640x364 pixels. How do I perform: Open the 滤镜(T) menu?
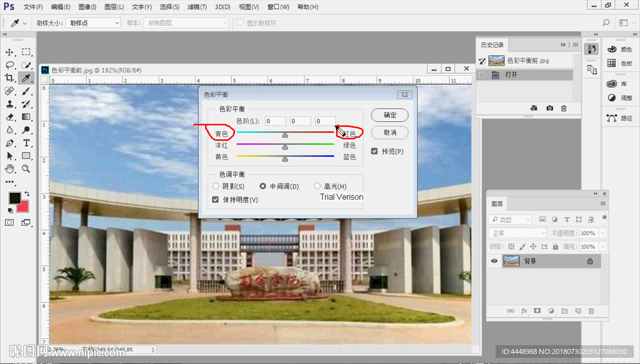click(x=197, y=7)
